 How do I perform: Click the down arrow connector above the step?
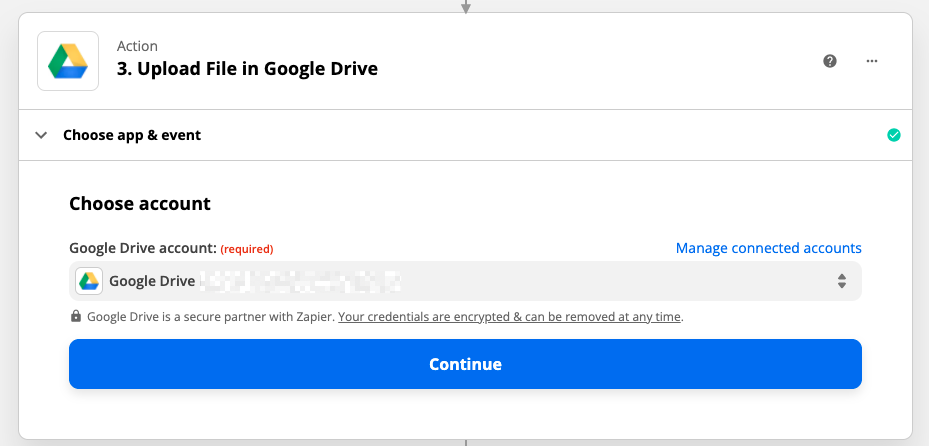[x=466, y=7]
